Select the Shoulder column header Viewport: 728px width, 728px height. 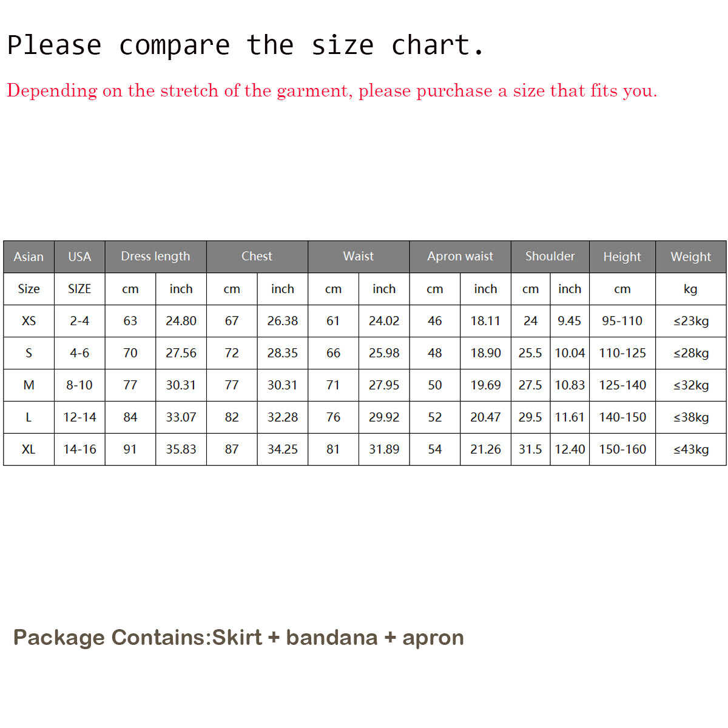point(550,257)
